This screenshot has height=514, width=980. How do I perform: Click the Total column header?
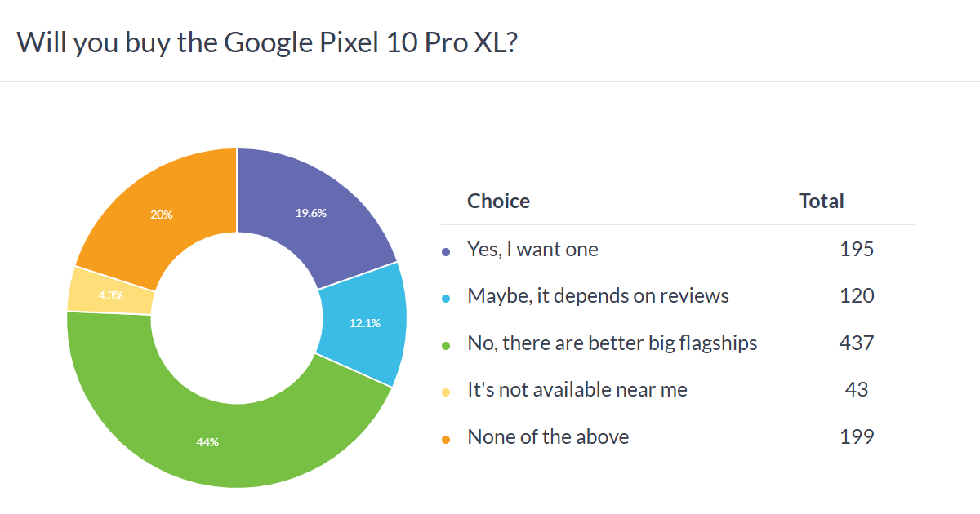click(822, 201)
